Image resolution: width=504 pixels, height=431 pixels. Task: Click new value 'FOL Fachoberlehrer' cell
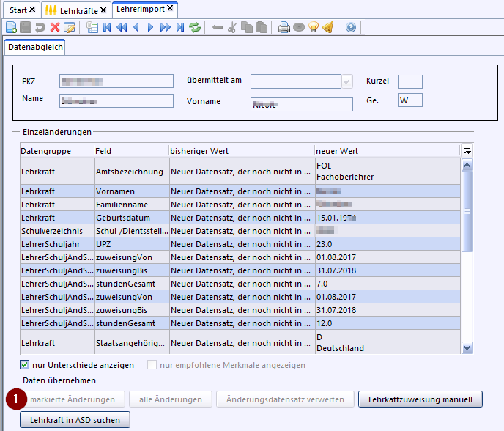pos(388,172)
